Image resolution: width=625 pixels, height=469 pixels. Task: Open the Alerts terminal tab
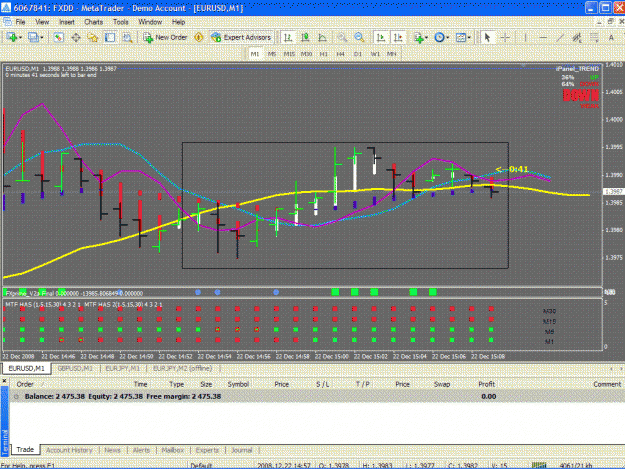point(142,450)
